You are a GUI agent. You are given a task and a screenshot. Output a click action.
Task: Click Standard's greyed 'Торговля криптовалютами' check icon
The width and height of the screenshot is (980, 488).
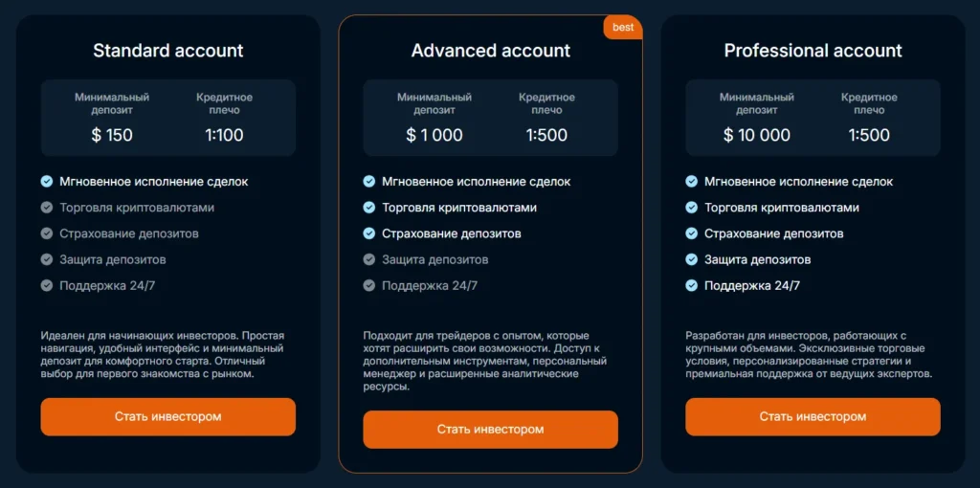[x=47, y=208]
